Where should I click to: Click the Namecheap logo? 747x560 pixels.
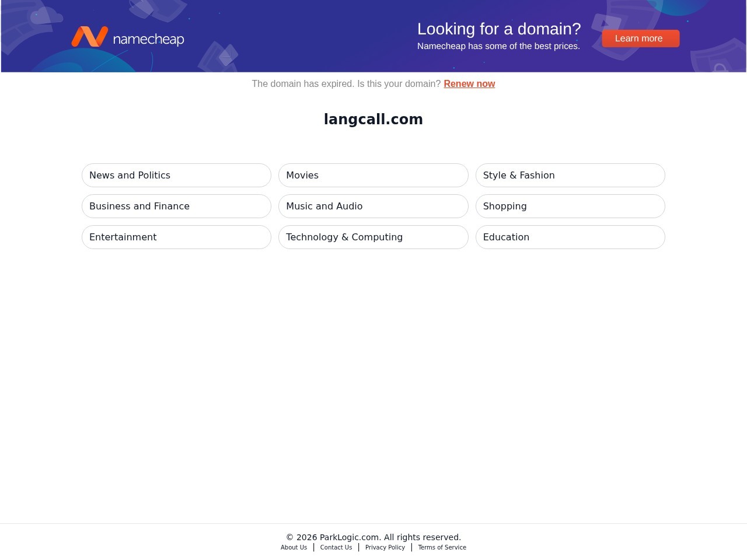(127, 37)
